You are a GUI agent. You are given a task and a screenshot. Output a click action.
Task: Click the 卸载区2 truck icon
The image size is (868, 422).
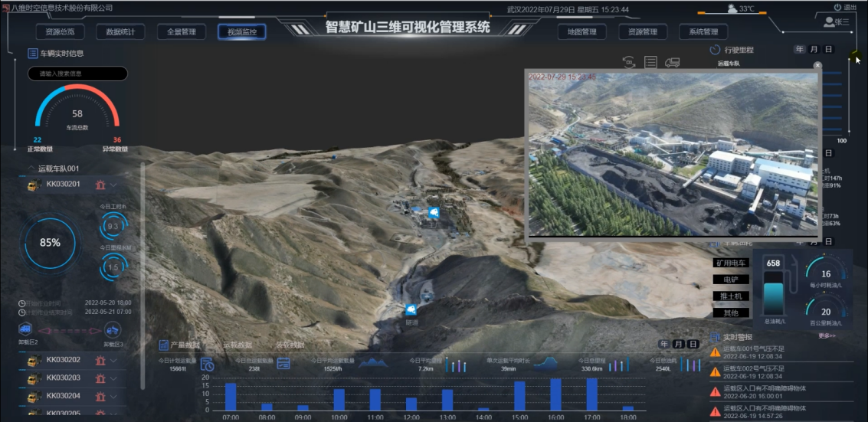[x=25, y=329]
